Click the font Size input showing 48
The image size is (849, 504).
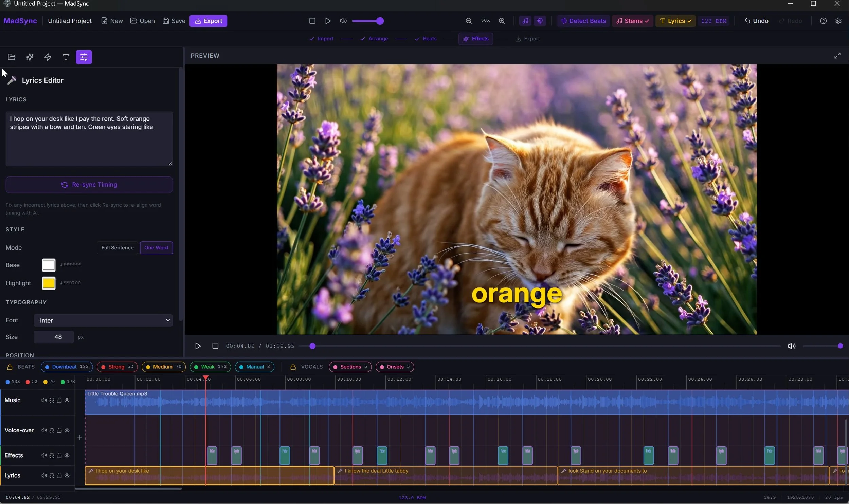pyautogui.click(x=53, y=337)
